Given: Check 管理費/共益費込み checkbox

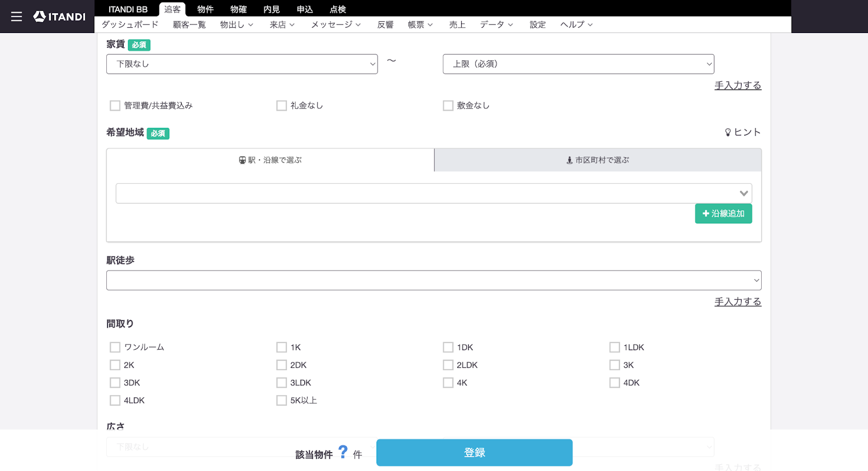Looking at the screenshot, I should coord(115,106).
